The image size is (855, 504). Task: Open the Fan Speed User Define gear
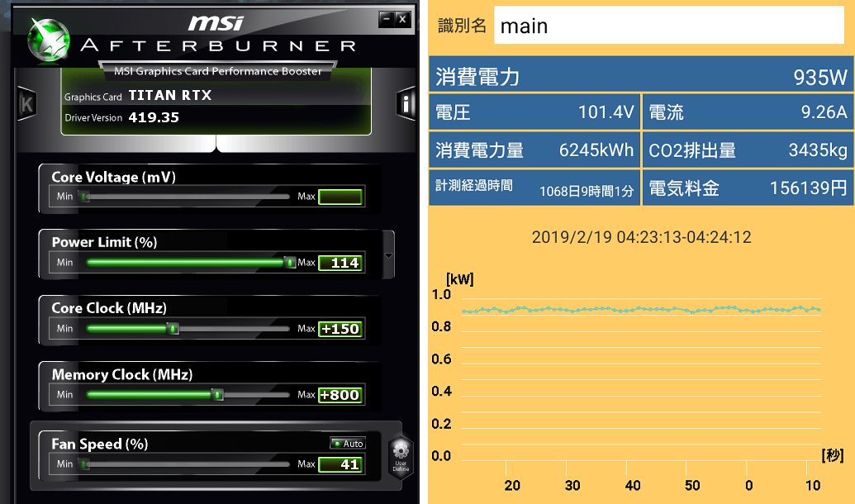pos(401,456)
